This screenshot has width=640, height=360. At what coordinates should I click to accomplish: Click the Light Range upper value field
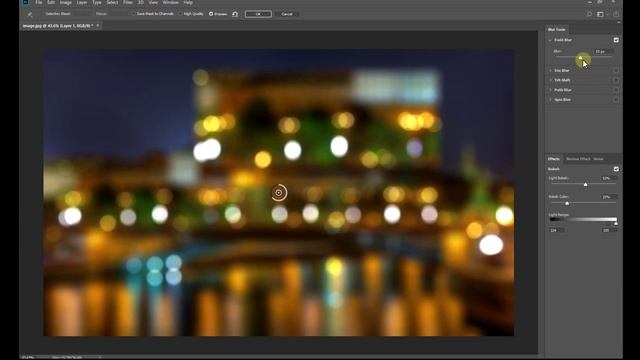[x=609, y=231]
